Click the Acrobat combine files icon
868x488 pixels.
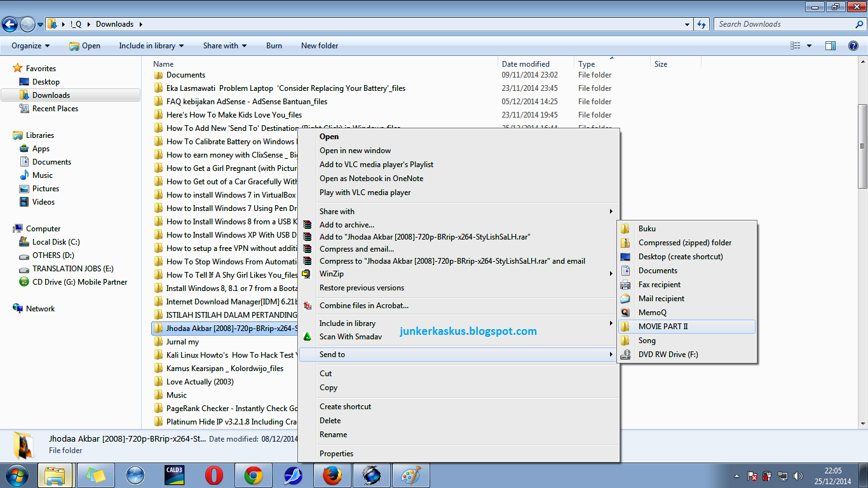click(x=308, y=306)
